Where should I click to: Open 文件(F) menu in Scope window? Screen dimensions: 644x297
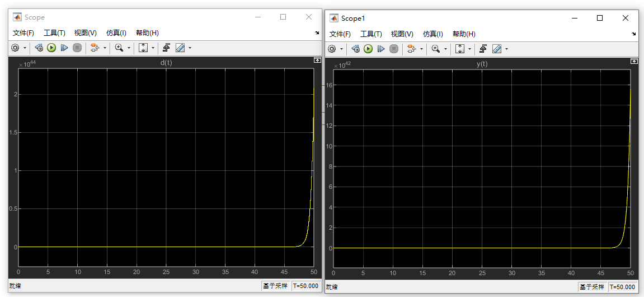23,33
